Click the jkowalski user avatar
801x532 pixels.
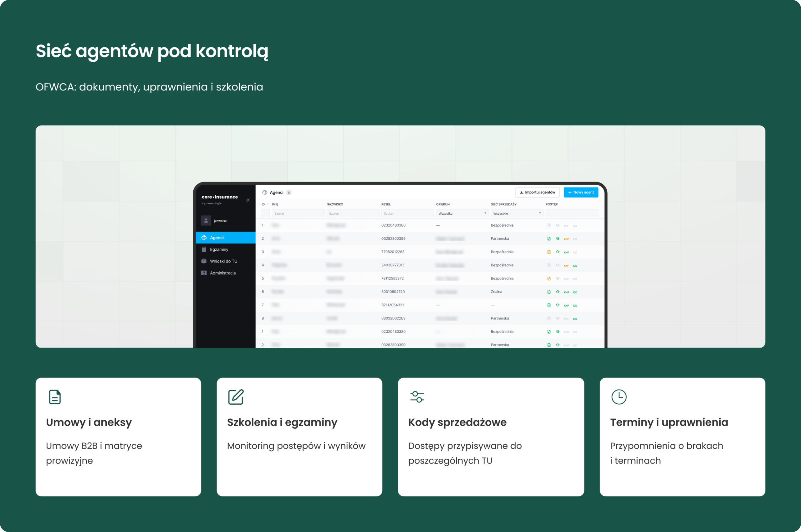[206, 221]
